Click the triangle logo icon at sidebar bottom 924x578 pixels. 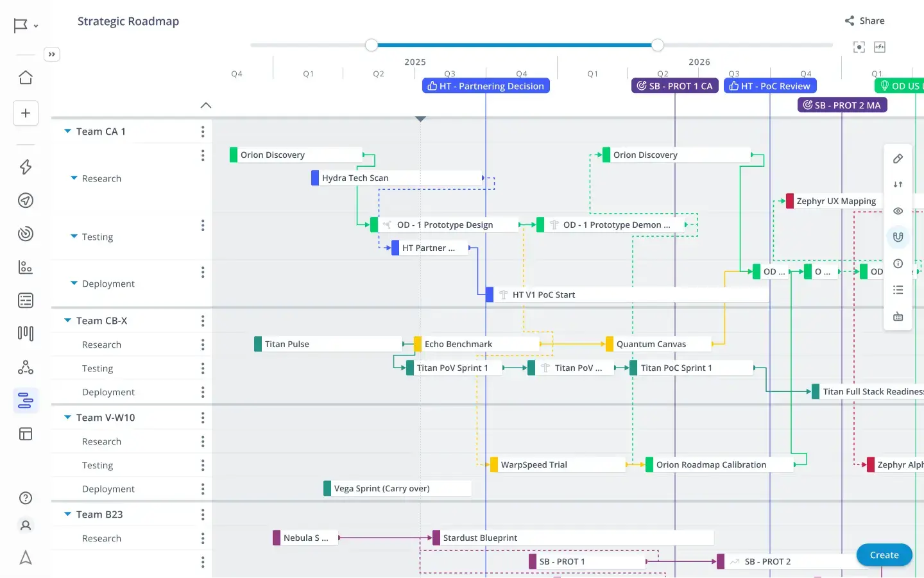click(26, 557)
